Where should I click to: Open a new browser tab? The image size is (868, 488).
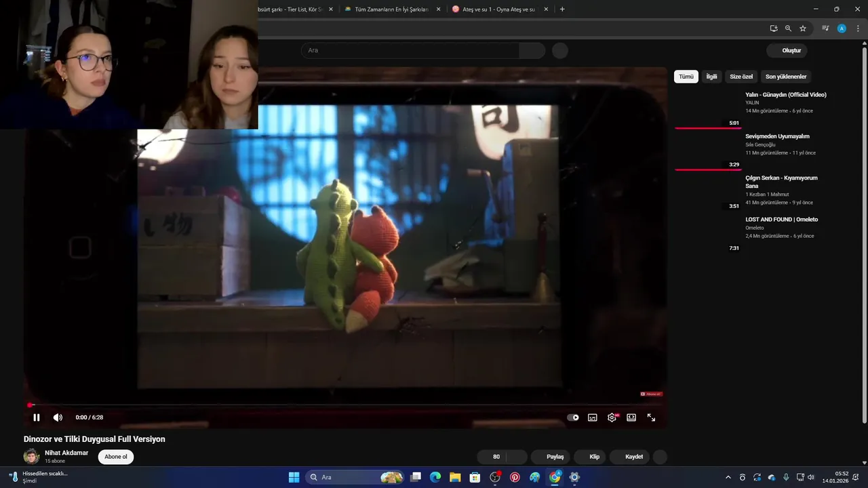click(562, 9)
